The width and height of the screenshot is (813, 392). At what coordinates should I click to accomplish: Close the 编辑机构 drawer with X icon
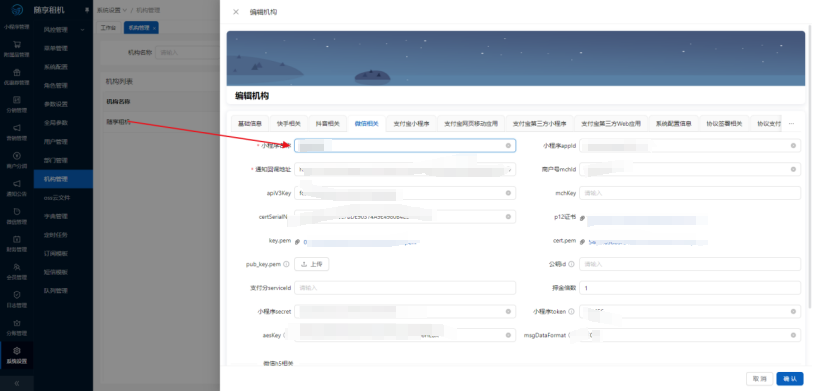[x=236, y=12]
